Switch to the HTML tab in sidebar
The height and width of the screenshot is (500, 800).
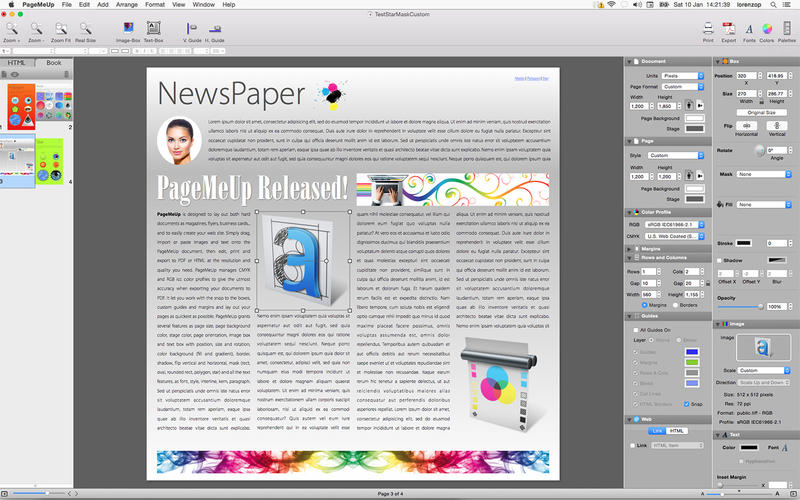(18, 62)
